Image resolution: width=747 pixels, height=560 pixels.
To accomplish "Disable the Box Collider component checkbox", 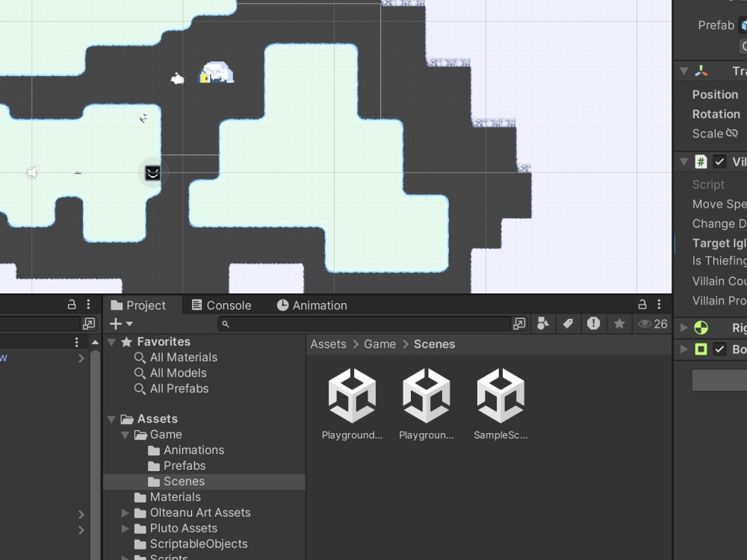I will coord(719,349).
